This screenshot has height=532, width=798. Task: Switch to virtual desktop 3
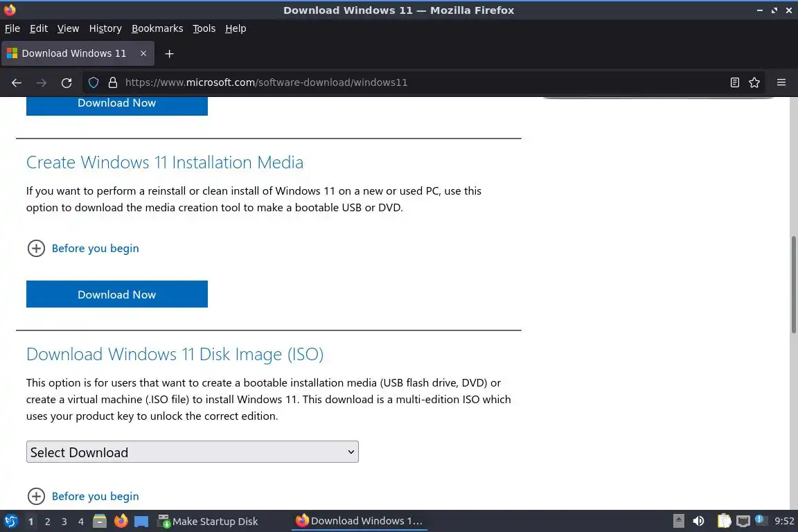coord(64,522)
